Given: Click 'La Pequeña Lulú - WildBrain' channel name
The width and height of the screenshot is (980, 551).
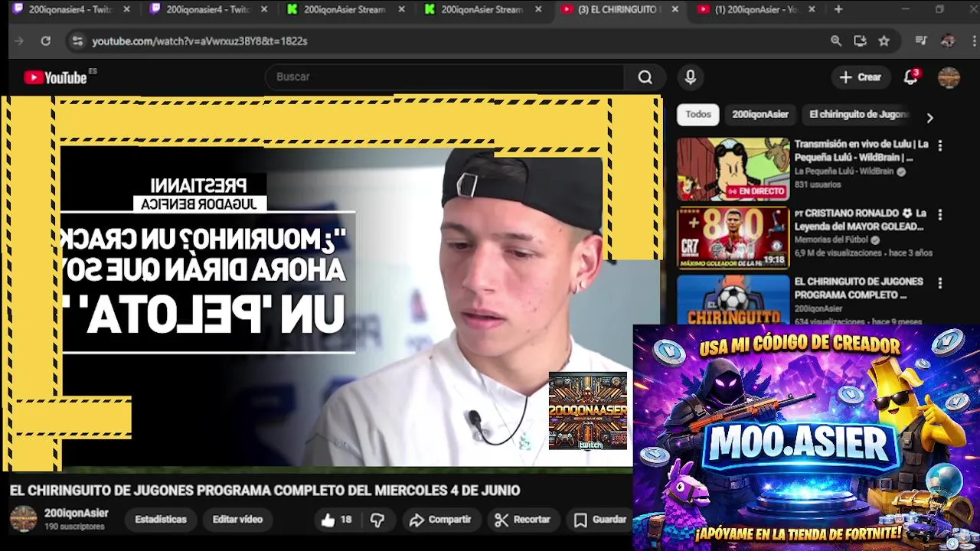Looking at the screenshot, I should (844, 171).
